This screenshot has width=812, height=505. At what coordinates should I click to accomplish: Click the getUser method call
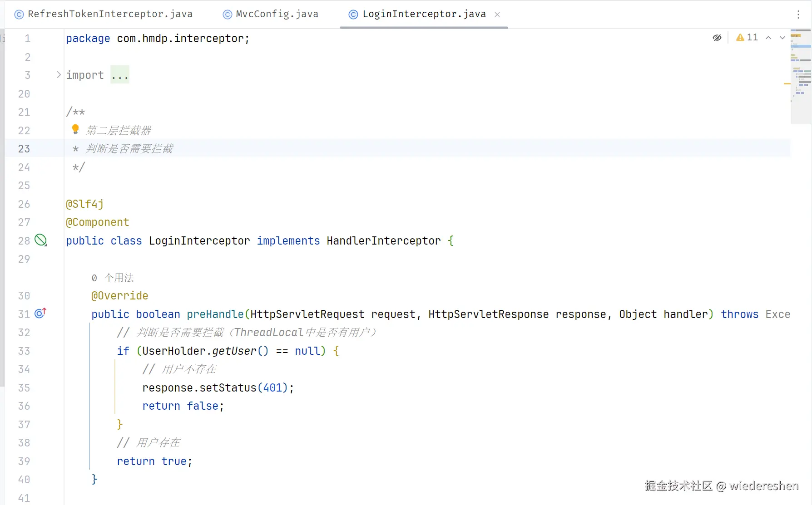tap(234, 351)
